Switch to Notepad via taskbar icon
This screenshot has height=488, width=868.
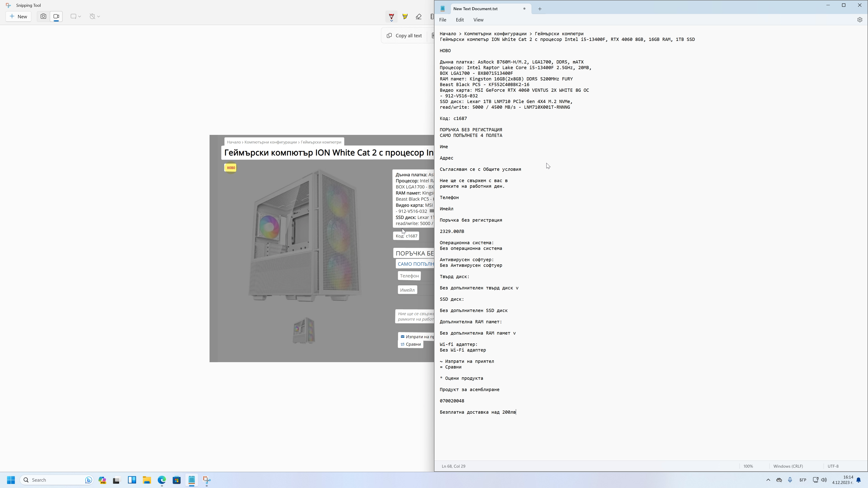click(x=192, y=480)
